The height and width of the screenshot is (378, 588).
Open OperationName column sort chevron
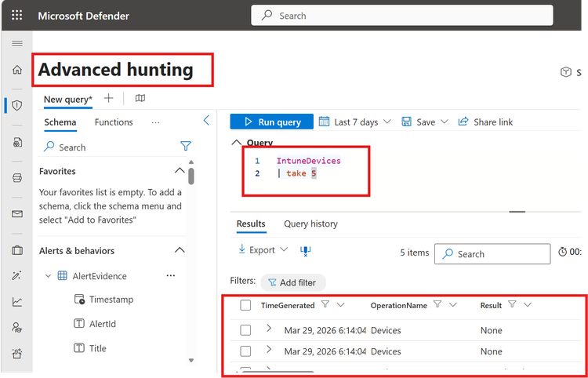coord(452,304)
